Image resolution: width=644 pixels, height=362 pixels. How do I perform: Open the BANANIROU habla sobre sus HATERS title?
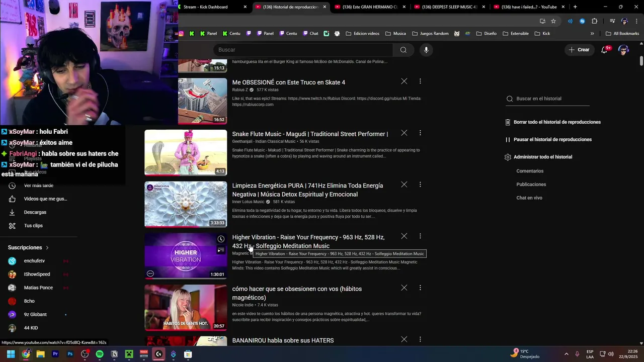pos(283,340)
